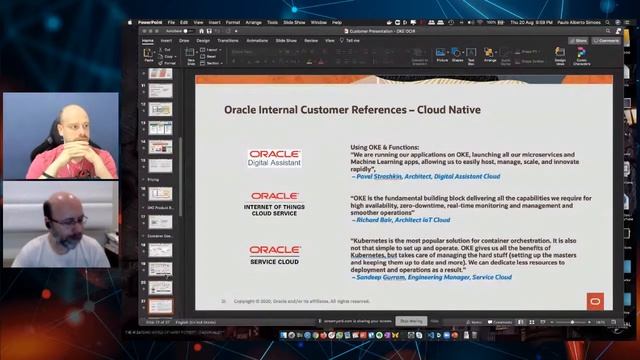The width and height of the screenshot is (640, 360).
Task: Open the Review ribbon tab
Action: (311, 41)
